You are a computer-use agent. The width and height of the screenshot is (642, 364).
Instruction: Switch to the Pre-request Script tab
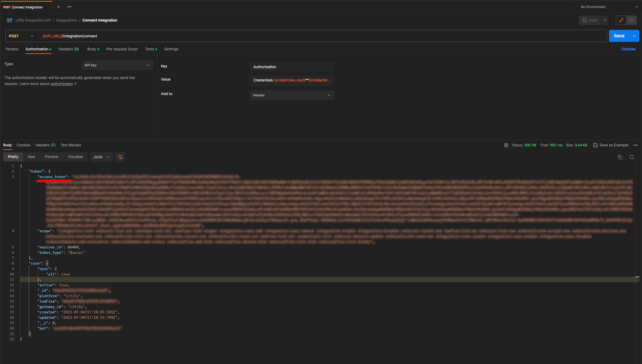(122, 49)
